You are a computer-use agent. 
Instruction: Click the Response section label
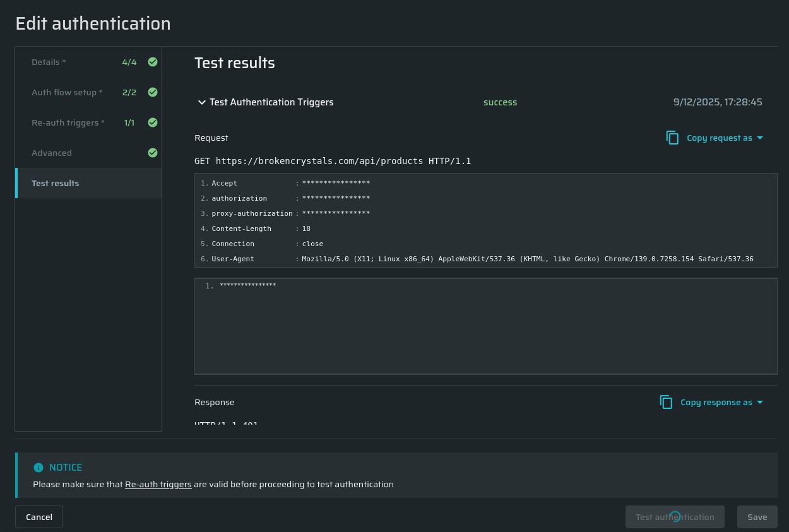pyautogui.click(x=215, y=402)
